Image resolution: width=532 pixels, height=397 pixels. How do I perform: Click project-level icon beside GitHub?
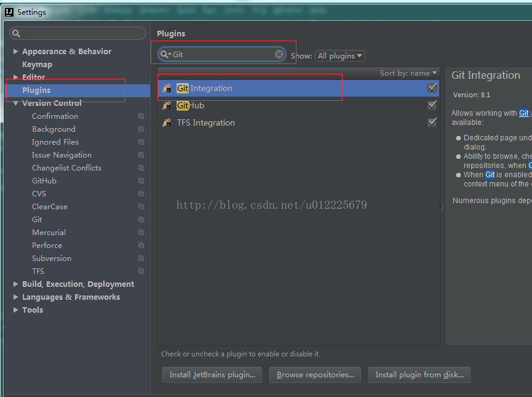click(141, 181)
